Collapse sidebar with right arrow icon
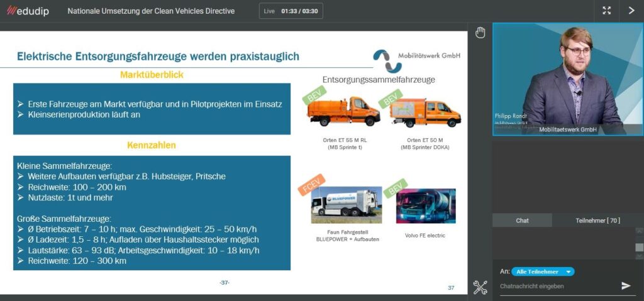644x301 pixels. coord(631,11)
